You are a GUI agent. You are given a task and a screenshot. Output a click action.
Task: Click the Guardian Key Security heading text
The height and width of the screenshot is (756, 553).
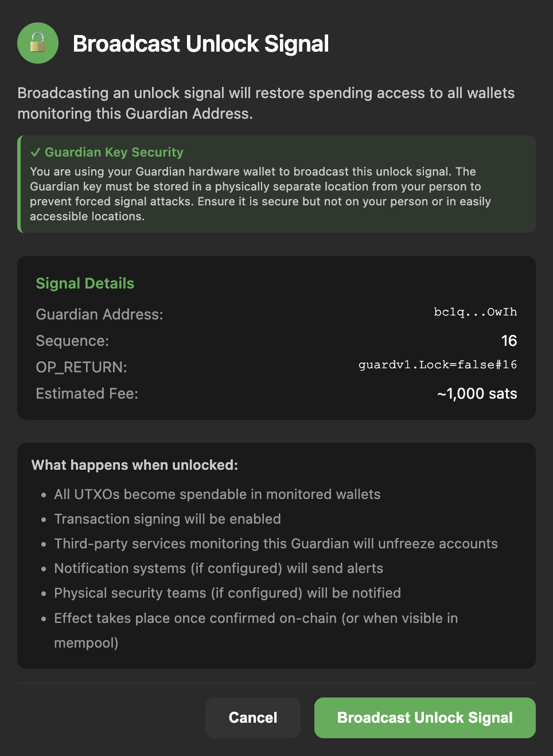pyautogui.click(x=114, y=153)
